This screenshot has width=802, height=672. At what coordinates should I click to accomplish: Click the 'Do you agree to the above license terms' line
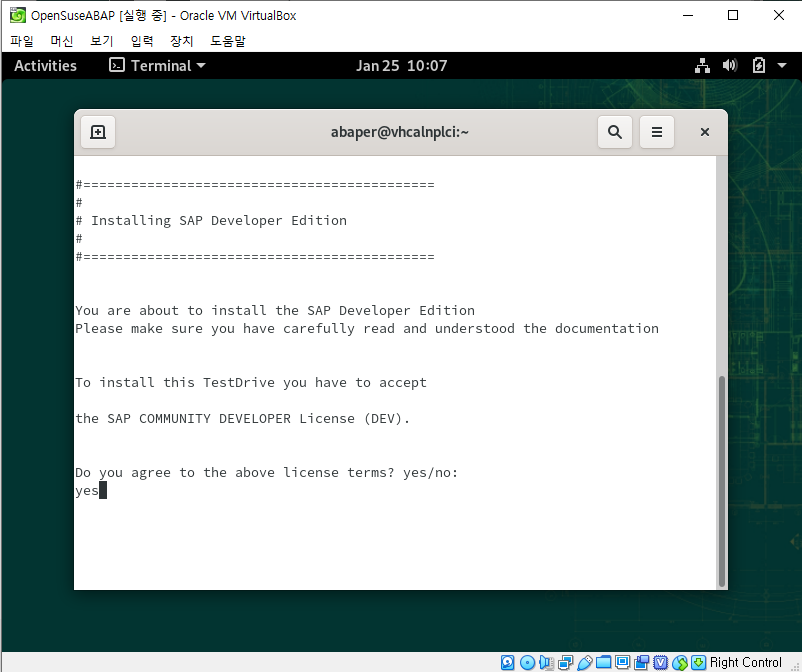[266, 473]
